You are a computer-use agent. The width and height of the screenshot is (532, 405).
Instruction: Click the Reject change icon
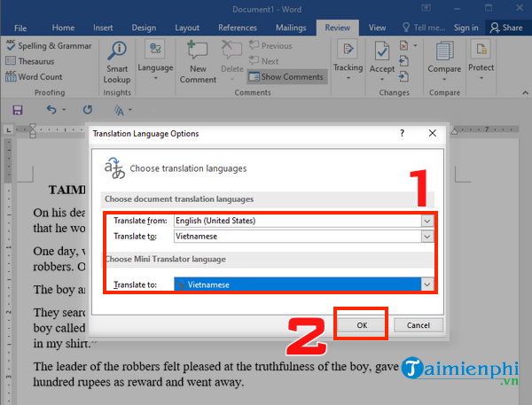click(403, 45)
